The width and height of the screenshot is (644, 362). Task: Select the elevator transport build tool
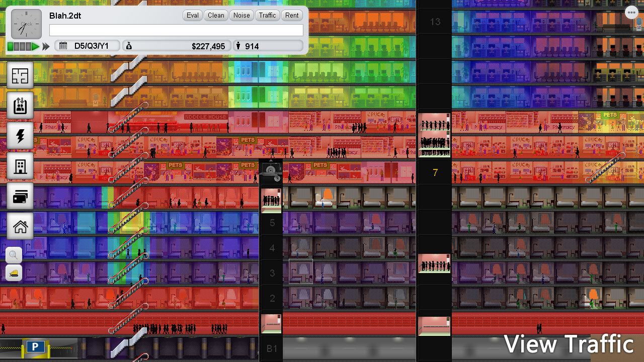coord(20,106)
